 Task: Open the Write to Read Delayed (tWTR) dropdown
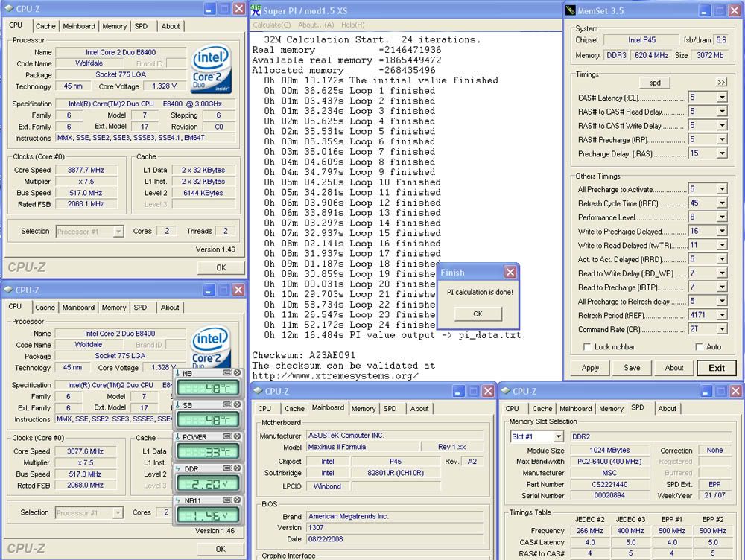722,245
